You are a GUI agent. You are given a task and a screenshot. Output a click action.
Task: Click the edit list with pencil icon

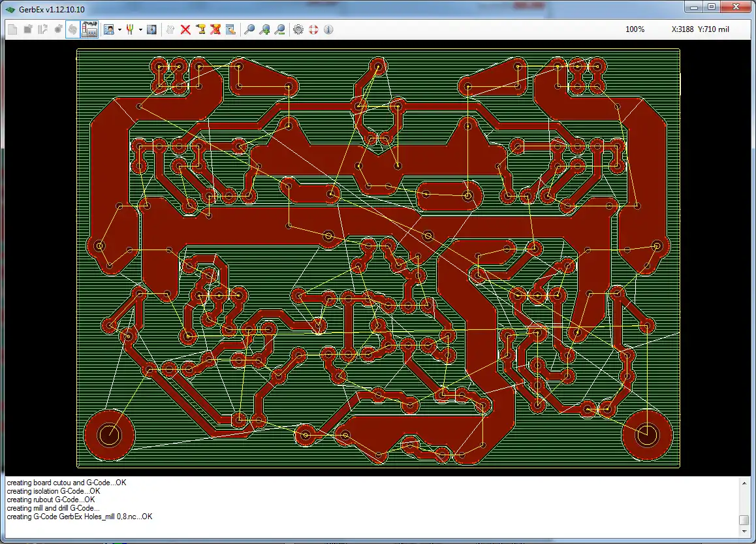(x=230, y=29)
